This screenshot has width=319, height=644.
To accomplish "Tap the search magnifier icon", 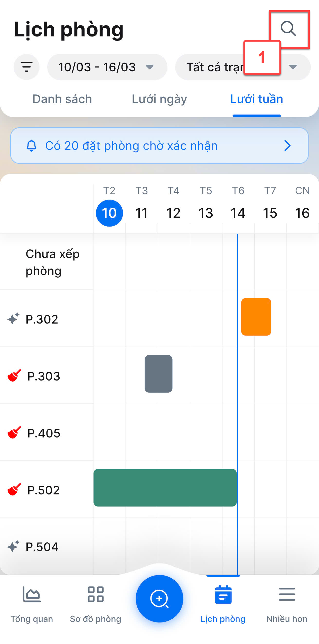I will coord(288,28).
